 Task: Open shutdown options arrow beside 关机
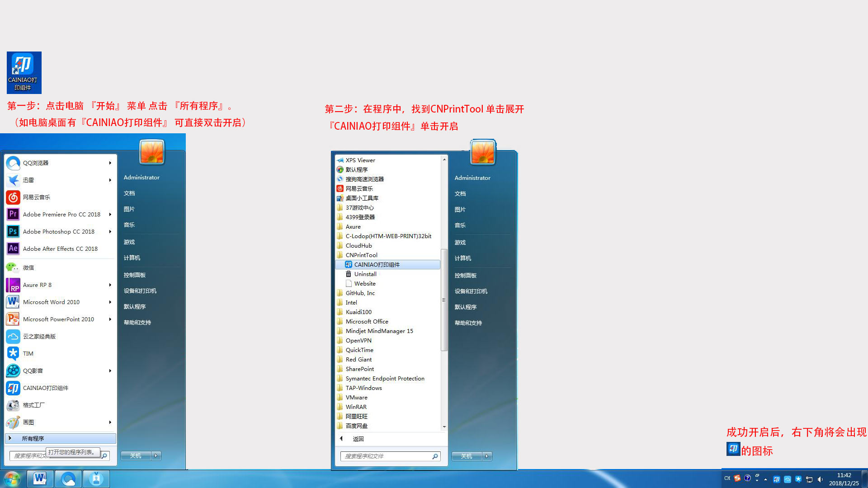(x=156, y=456)
